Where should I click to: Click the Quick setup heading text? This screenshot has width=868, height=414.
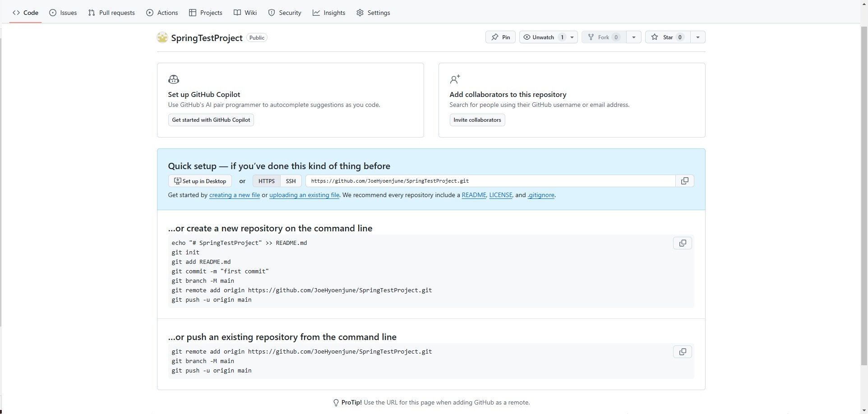pos(279,166)
